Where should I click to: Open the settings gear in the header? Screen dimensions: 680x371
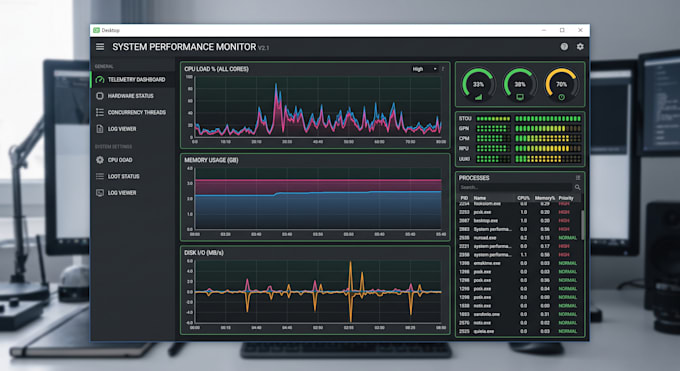(580, 46)
